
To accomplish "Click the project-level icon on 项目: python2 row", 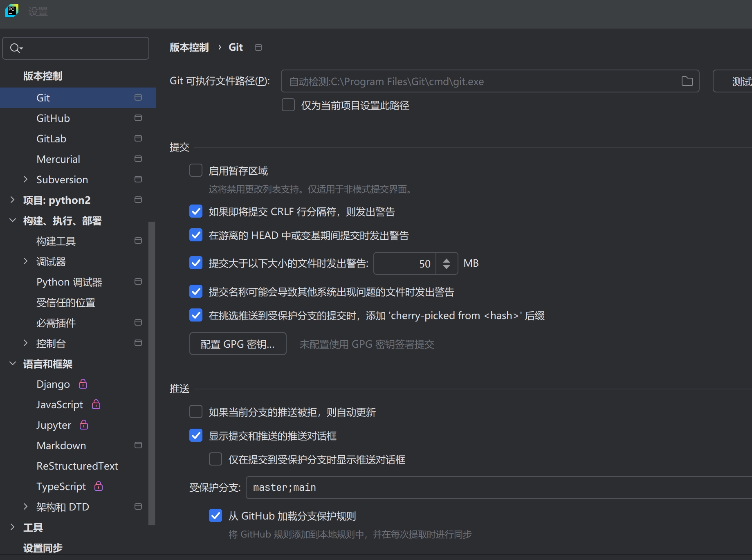I will point(138,200).
